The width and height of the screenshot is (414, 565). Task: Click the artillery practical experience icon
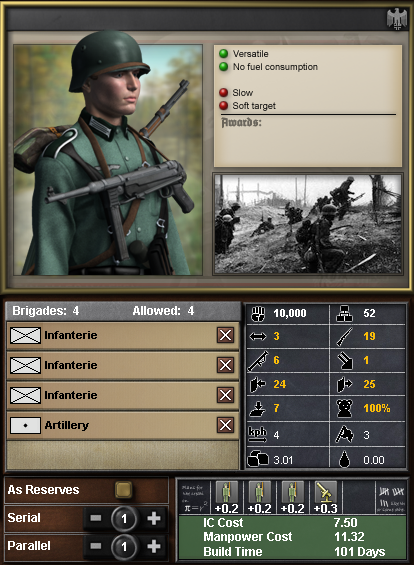pos(326,492)
